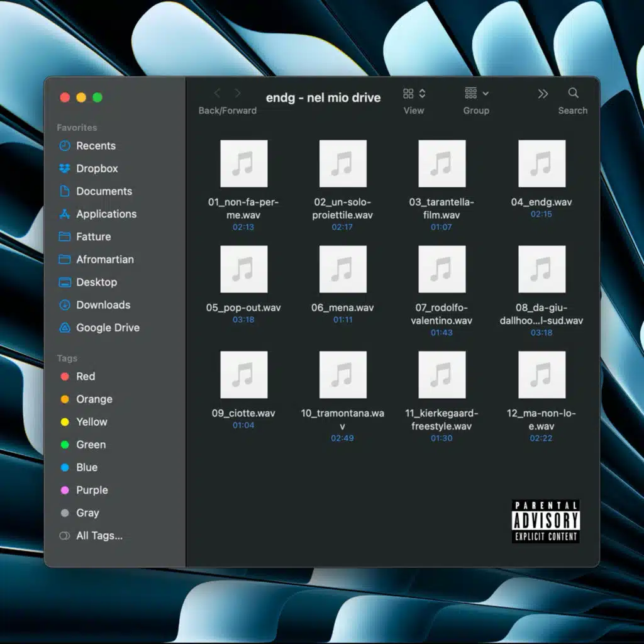Click the Back arrow in toolbar
644x644 pixels.
click(217, 93)
